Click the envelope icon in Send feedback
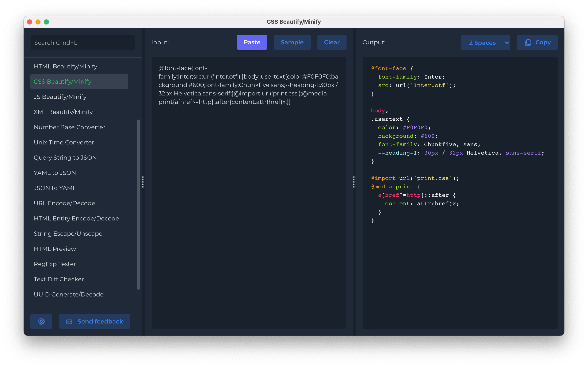The image size is (588, 367). coord(69,321)
